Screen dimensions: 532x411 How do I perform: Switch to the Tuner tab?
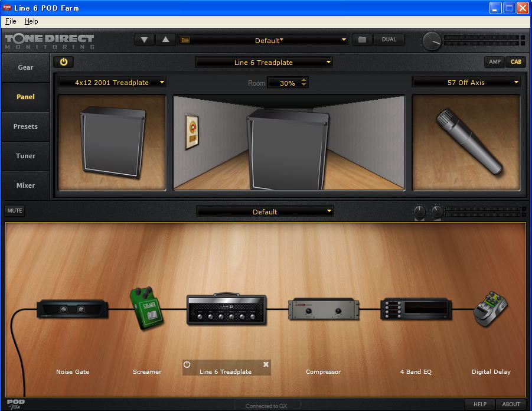point(25,156)
